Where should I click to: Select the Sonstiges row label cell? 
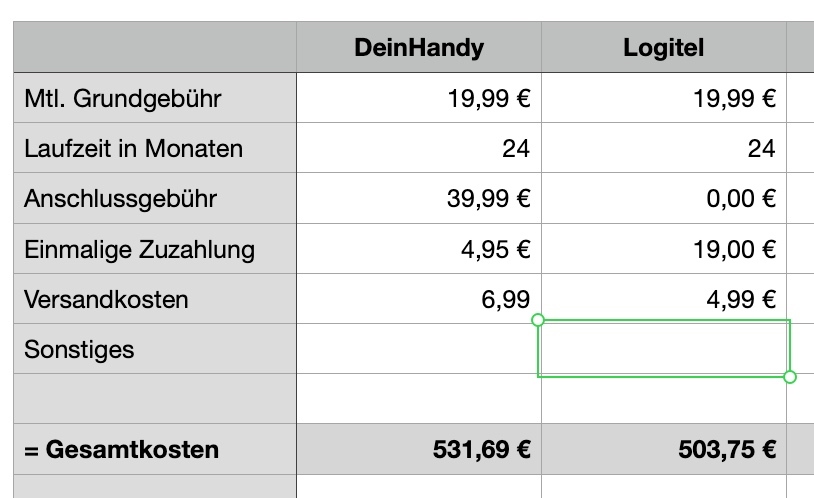pyautogui.click(x=155, y=349)
